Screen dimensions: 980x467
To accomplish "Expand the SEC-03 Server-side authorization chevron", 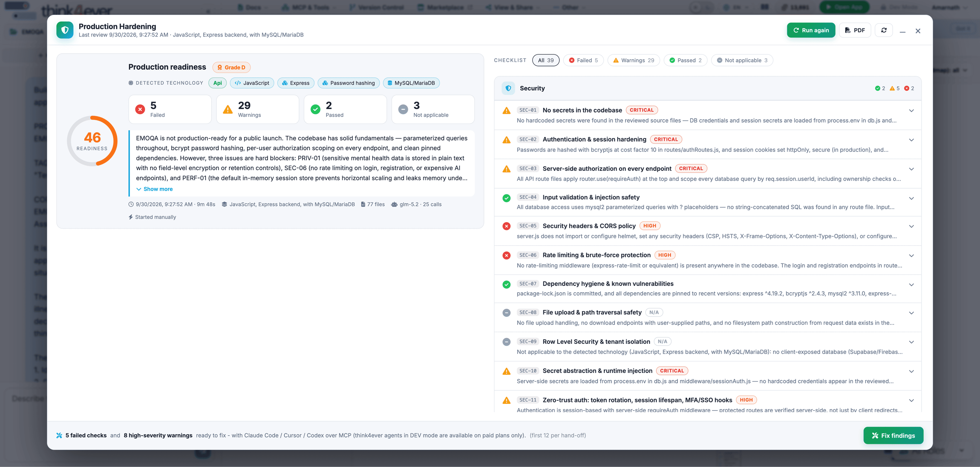I will click(911, 169).
